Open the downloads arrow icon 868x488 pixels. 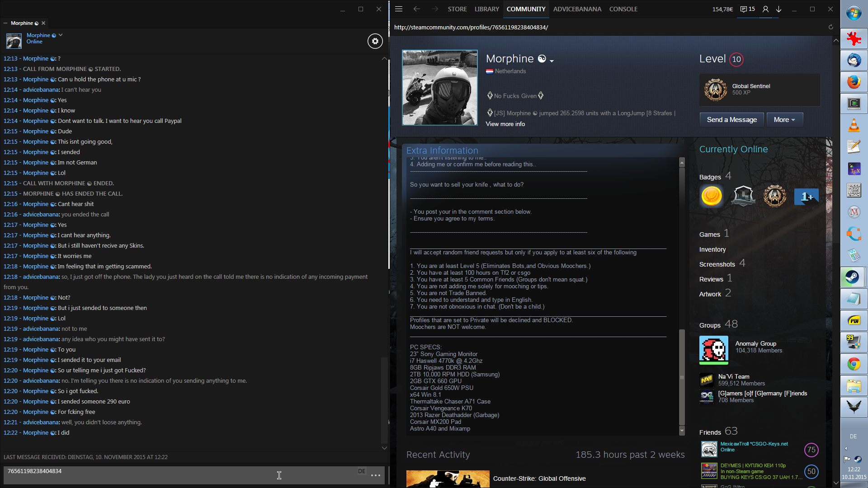(779, 9)
